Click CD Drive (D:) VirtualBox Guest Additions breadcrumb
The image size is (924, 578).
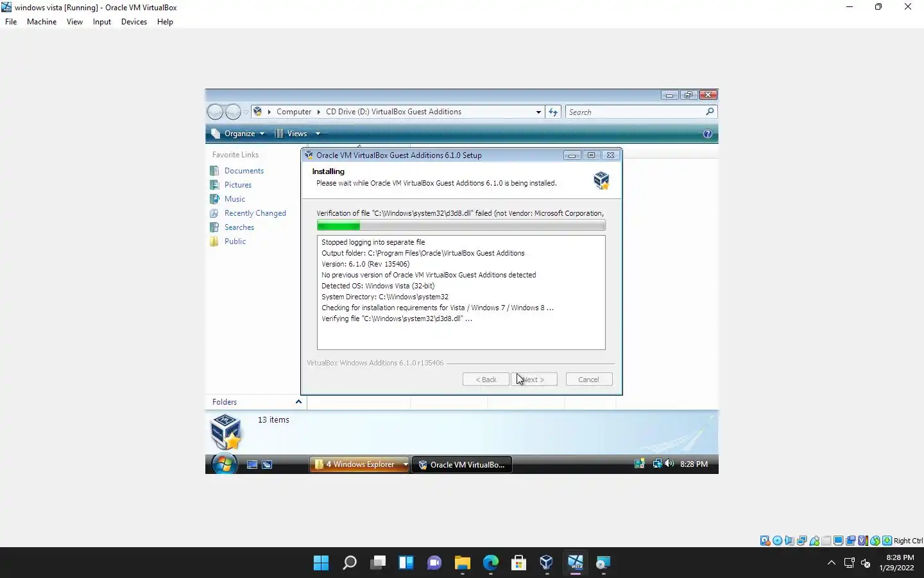(393, 112)
